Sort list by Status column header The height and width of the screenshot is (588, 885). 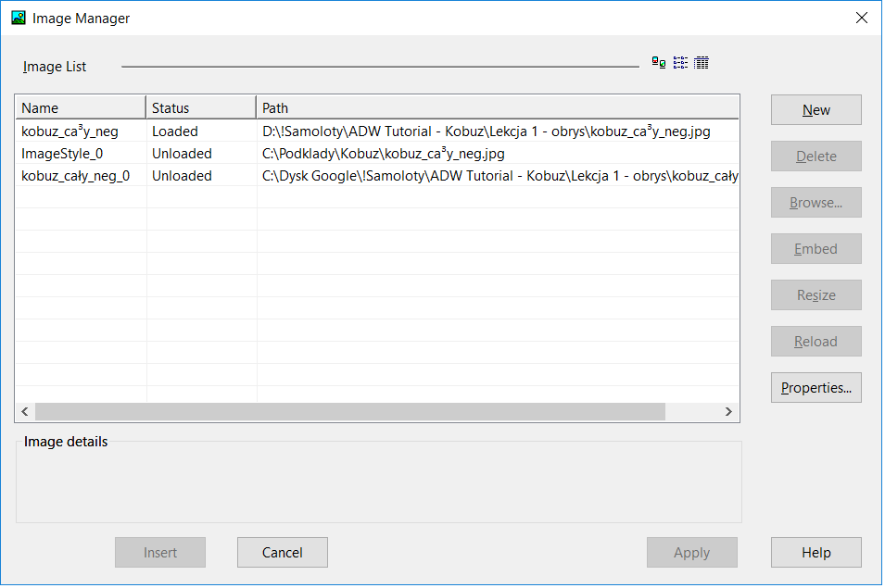pos(200,107)
